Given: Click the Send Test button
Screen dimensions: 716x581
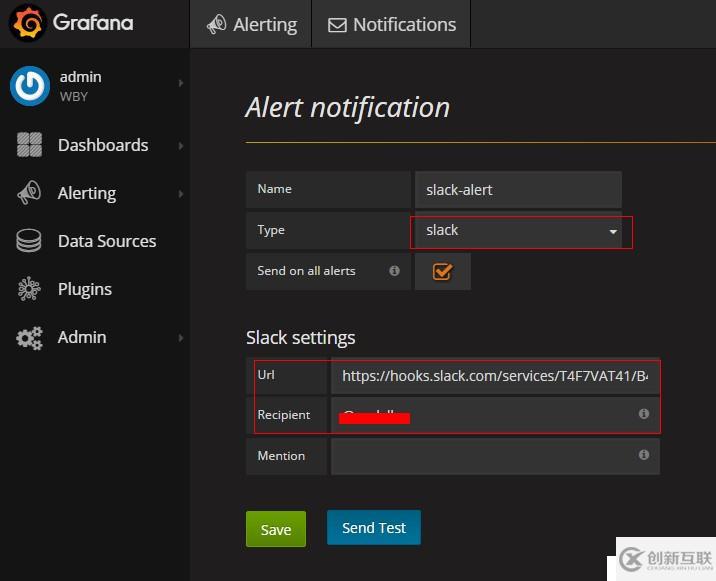Looking at the screenshot, I should 374,528.
